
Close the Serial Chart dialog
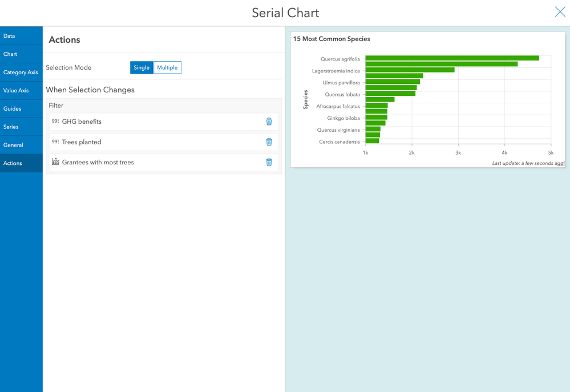[x=560, y=12]
